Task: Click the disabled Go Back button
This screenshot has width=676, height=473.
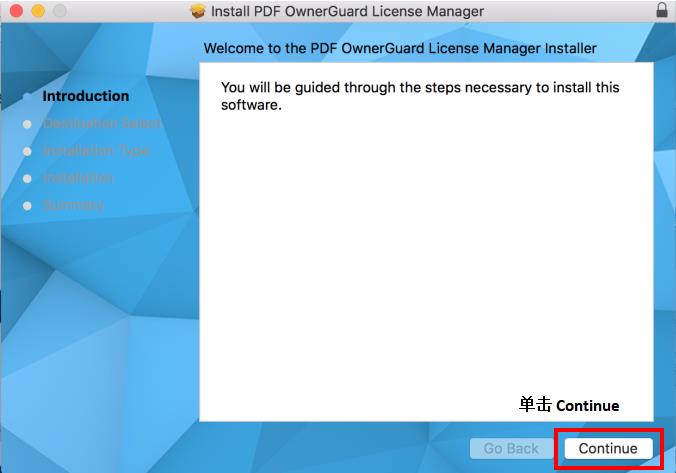Action: (511, 448)
